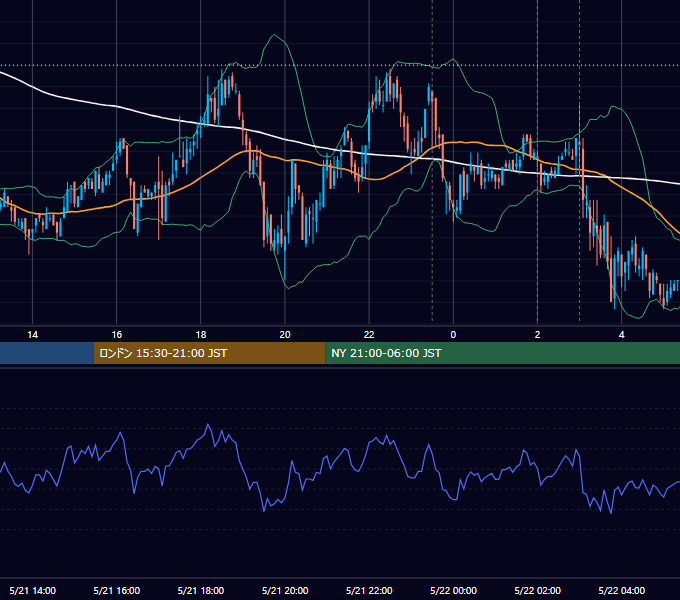Click the 22 hour axis label
The image size is (680, 600).
pyautogui.click(x=369, y=335)
